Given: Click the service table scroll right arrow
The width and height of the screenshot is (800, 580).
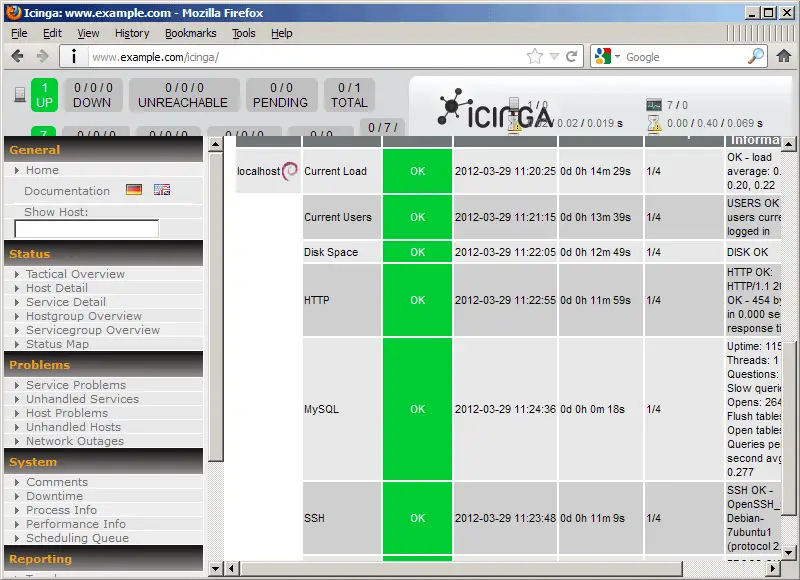Looking at the screenshot, I should click(773, 568).
